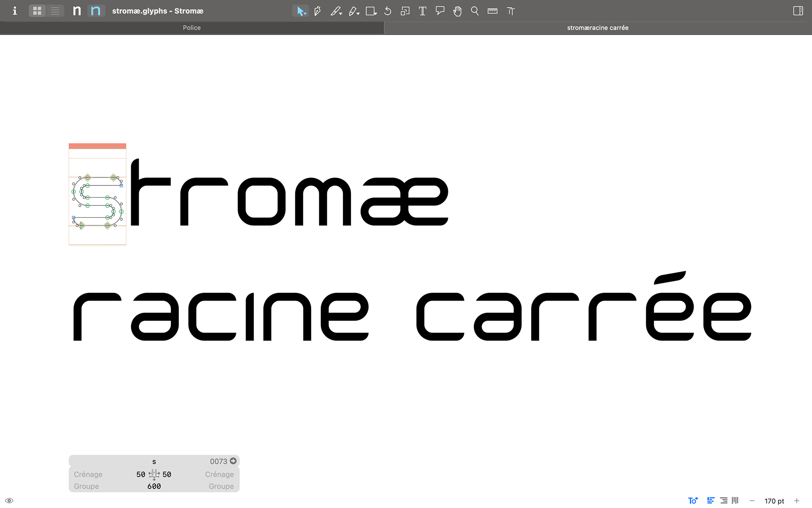812x508 pixels.
Task: Switch to grid view of glyphs
Action: [x=37, y=11]
